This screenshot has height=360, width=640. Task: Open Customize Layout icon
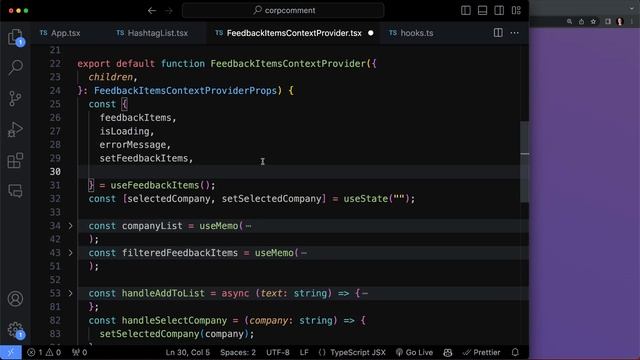(516, 10)
